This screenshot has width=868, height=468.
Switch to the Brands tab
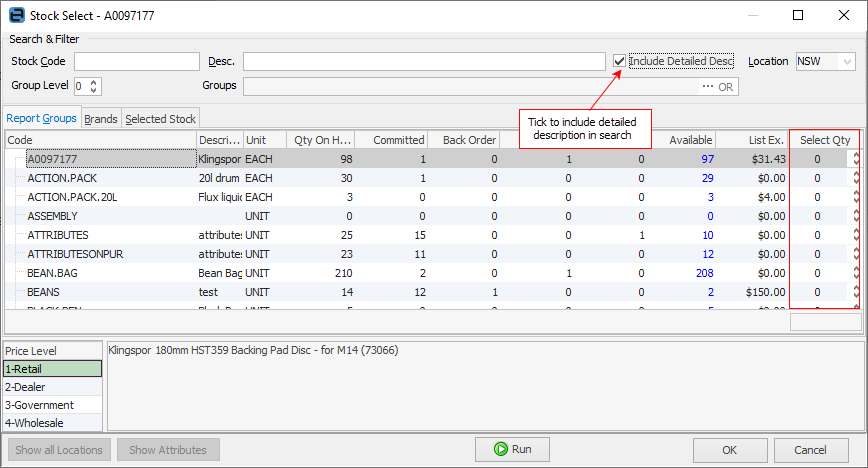coord(100,119)
